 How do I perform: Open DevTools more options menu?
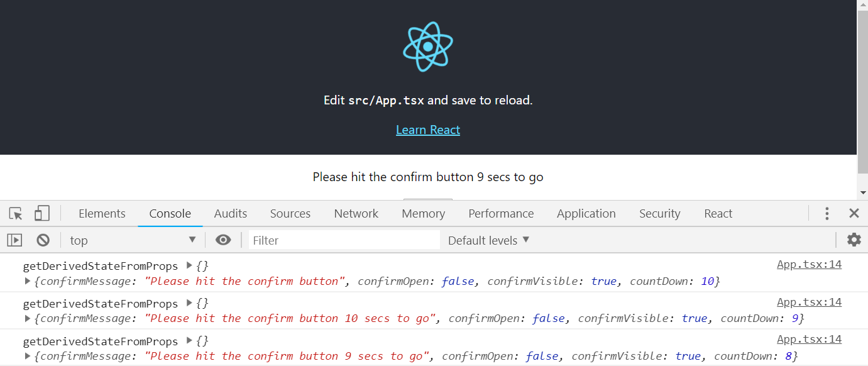[x=827, y=213]
